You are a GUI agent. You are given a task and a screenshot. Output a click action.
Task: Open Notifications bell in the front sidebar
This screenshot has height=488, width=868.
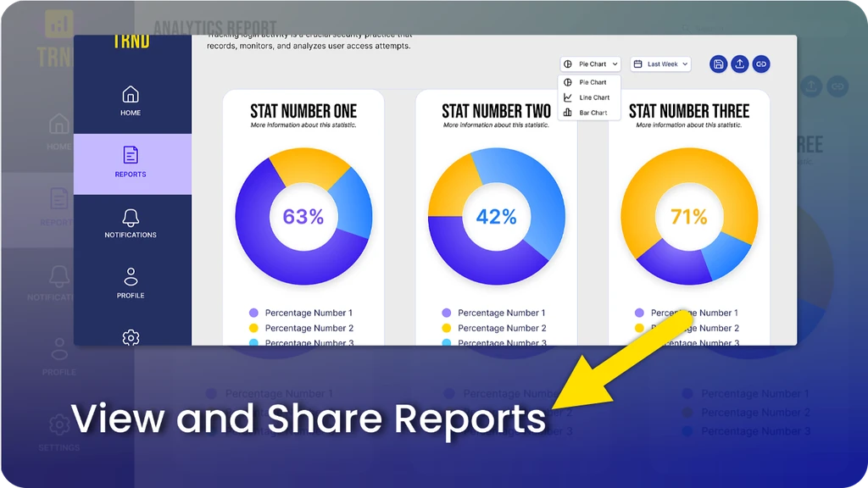pyautogui.click(x=131, y=223)
